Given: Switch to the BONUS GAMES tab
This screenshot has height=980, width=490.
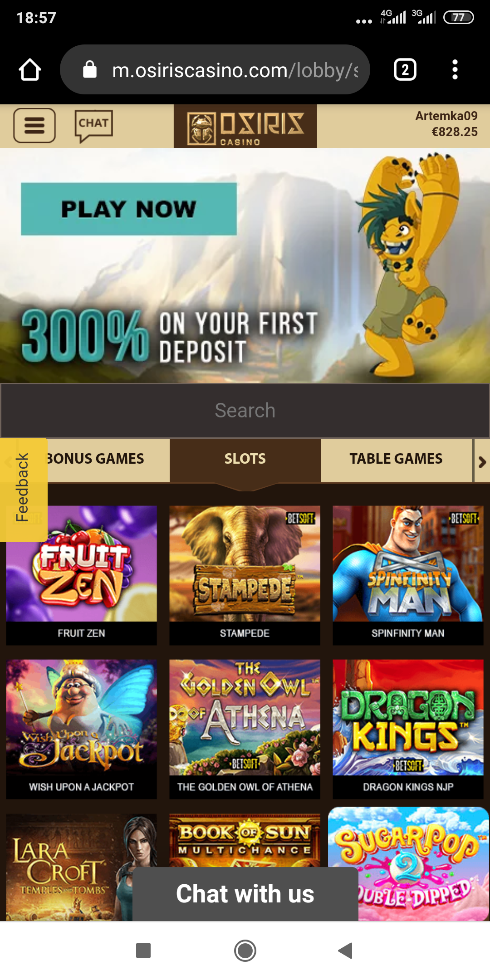Looking at the screenshot, I should (95, 459).
